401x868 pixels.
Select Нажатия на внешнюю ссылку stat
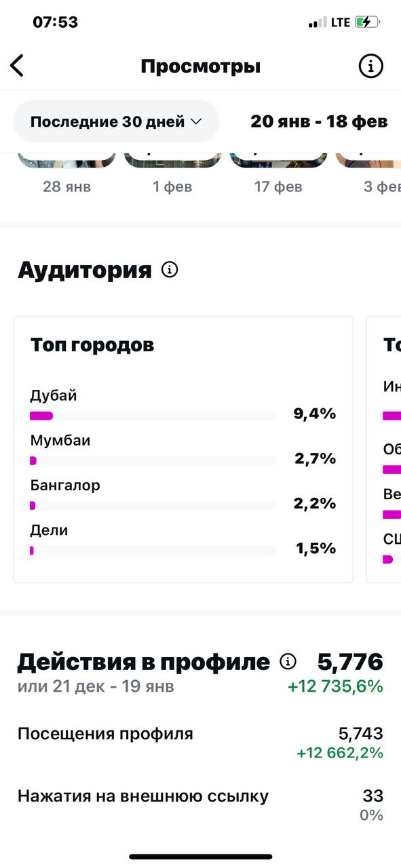point(145,795)
